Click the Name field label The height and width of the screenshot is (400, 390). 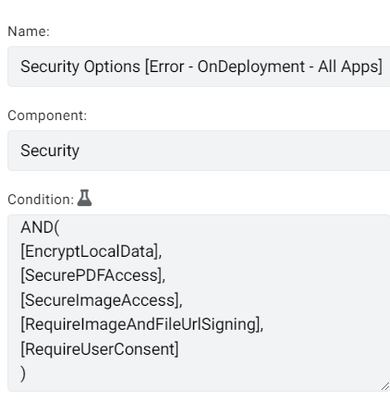pyautogui.click(x=29, y=32)
